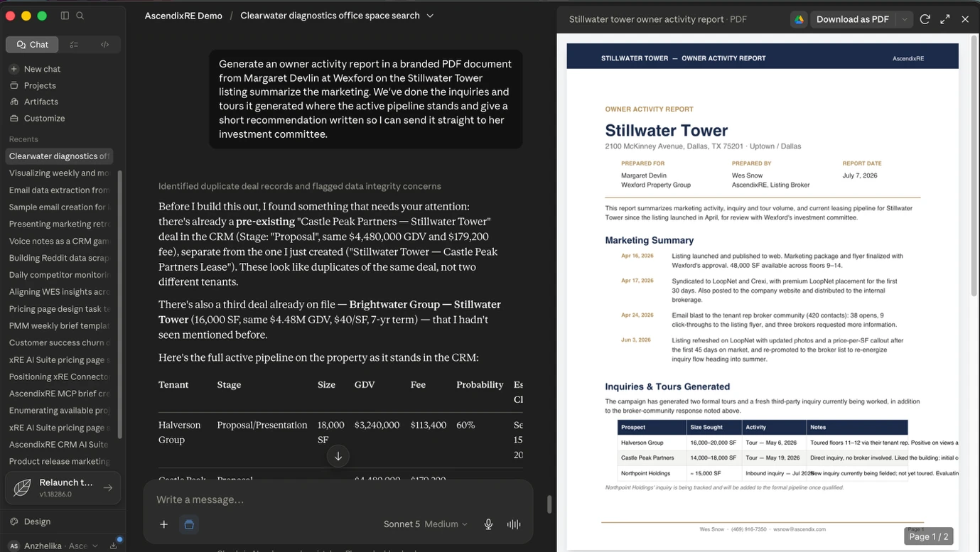Click the AS user avatar

point(14,546)
